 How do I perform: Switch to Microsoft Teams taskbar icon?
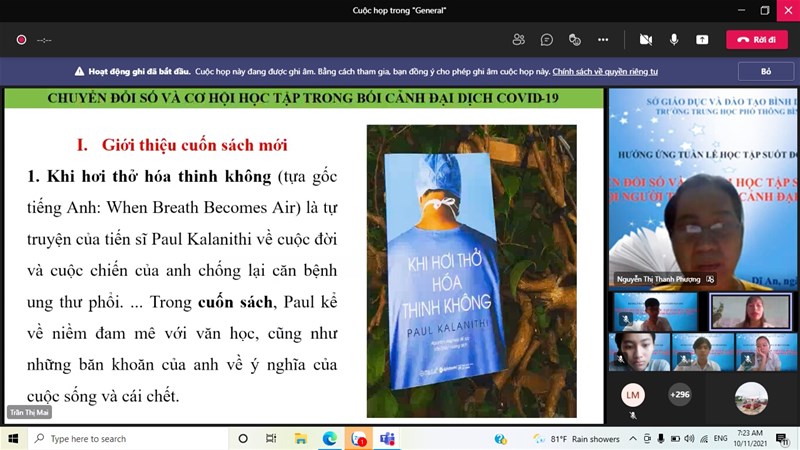click(x=387, y=438)
